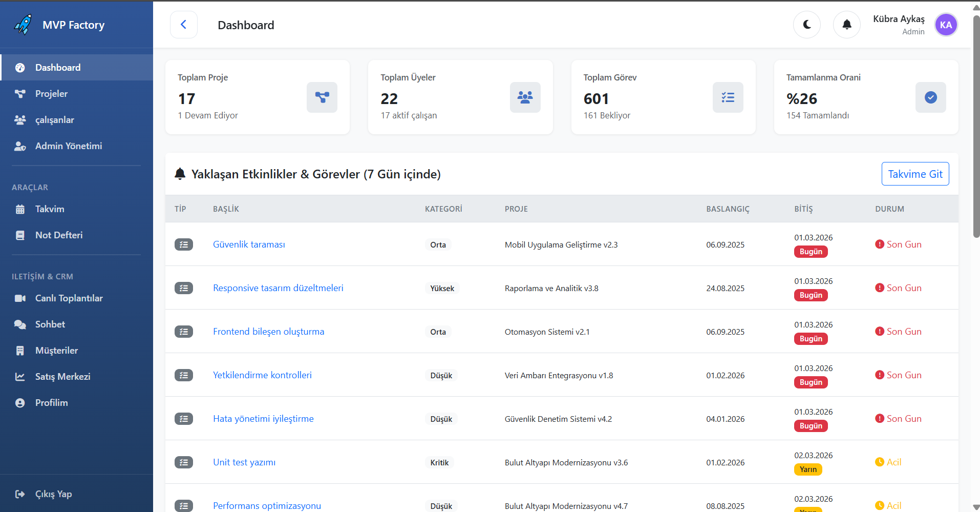Viewport: 980px width, 512px height.
Task: Open the Unit test yazımı link
Action: tap(244, 462)
